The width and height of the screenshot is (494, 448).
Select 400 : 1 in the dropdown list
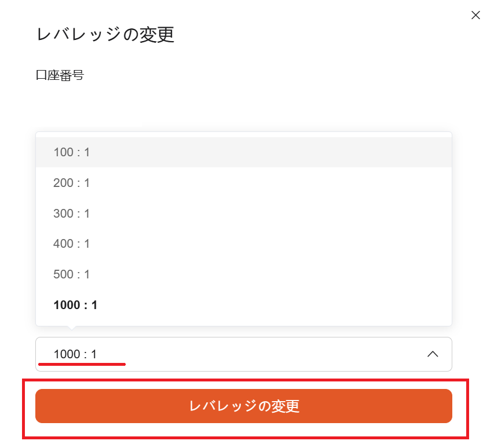point(72,244)
